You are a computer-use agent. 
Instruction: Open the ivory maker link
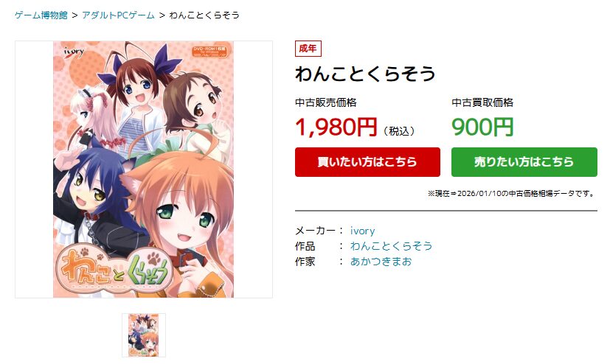click(362, 231)
